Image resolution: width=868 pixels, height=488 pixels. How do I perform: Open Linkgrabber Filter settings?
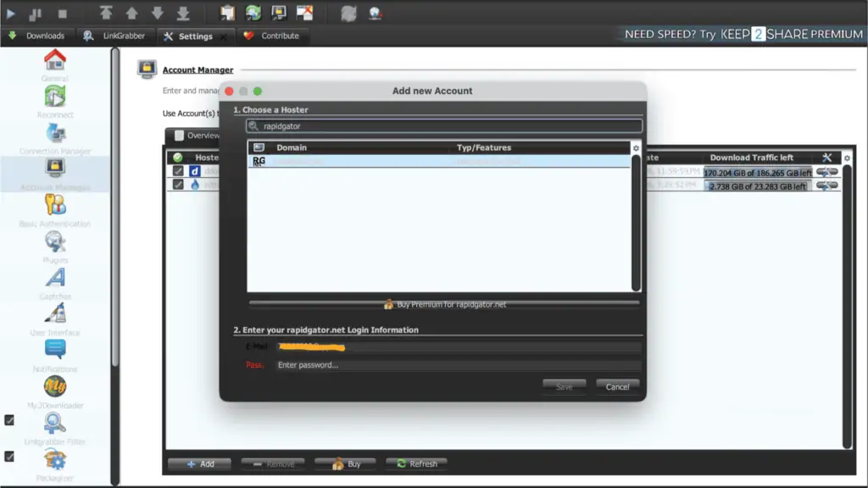click(x=55, y=429)
